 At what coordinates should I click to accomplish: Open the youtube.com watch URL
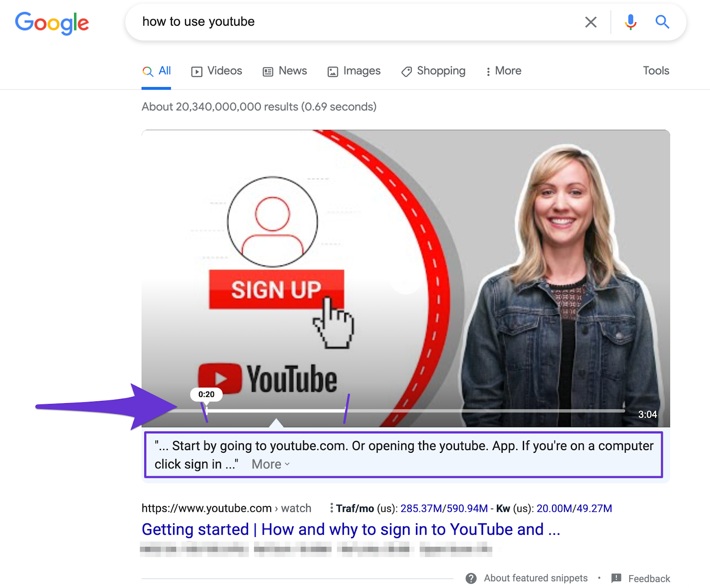point(226,508)
